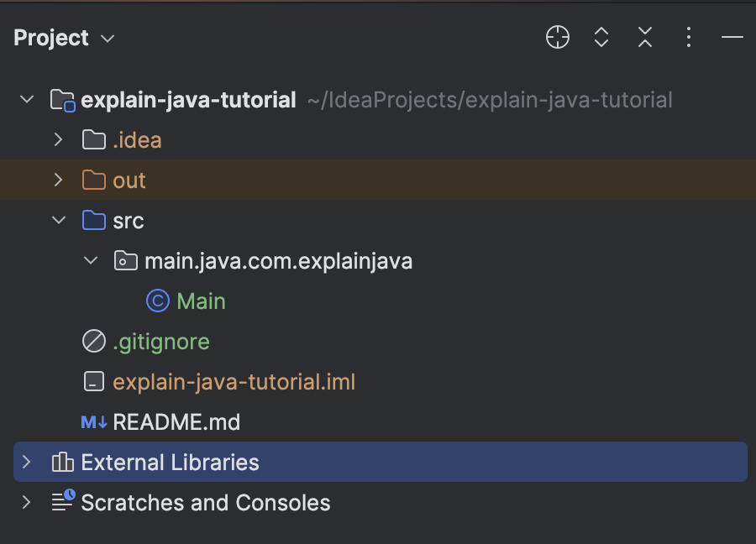
Task: Open the Project panel options (three dots)
Action: coord(689,37)
